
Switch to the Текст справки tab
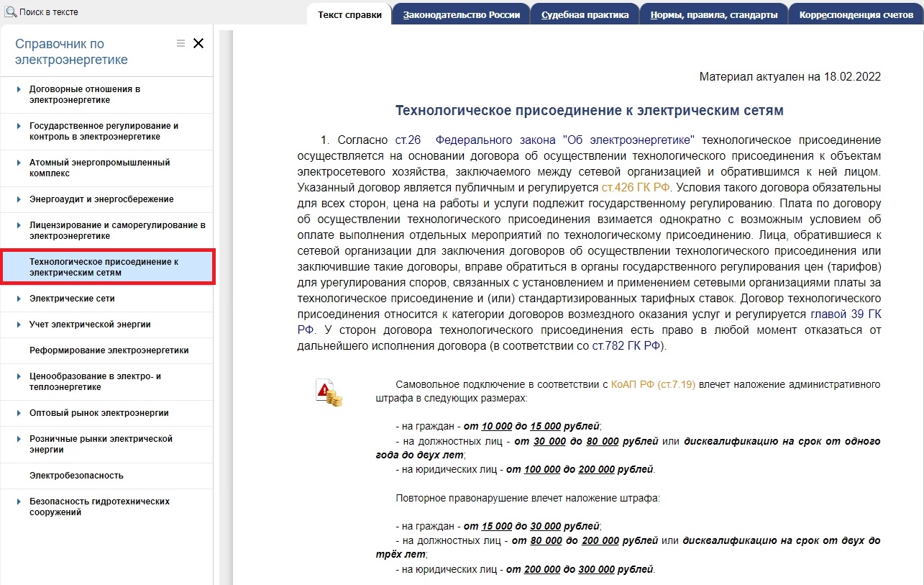pos(349,14)
